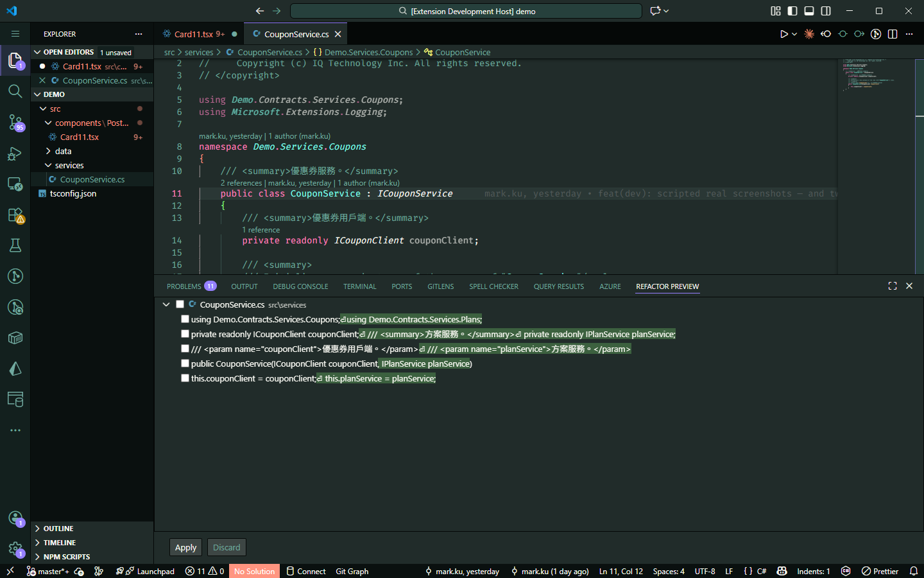Switch to the Problems panel tab

point(191,286)
